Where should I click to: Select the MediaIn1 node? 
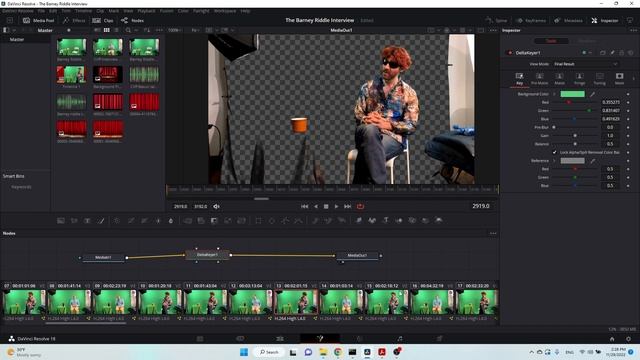pyautogui.click(x=103, y=258)
